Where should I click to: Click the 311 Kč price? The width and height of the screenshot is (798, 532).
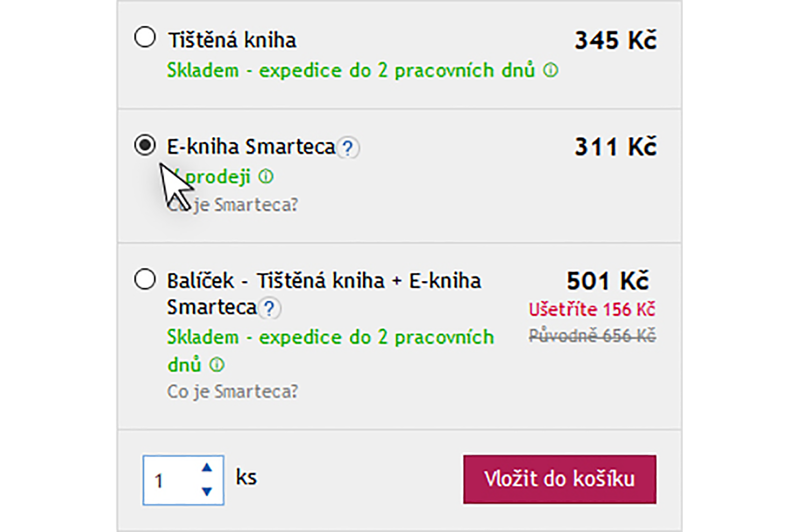(615, 147)
